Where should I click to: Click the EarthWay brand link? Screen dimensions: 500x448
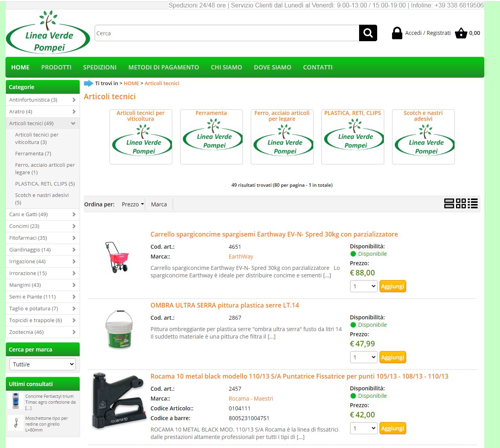click(241, 257)
